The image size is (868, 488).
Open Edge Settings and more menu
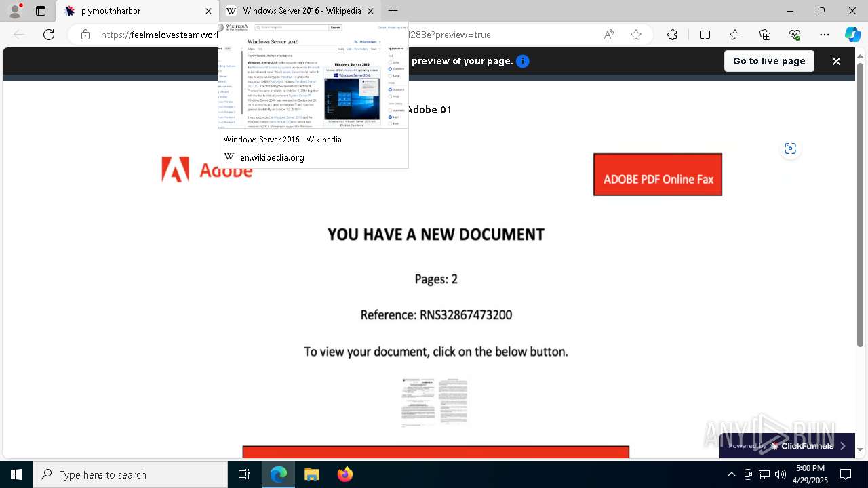825,35
